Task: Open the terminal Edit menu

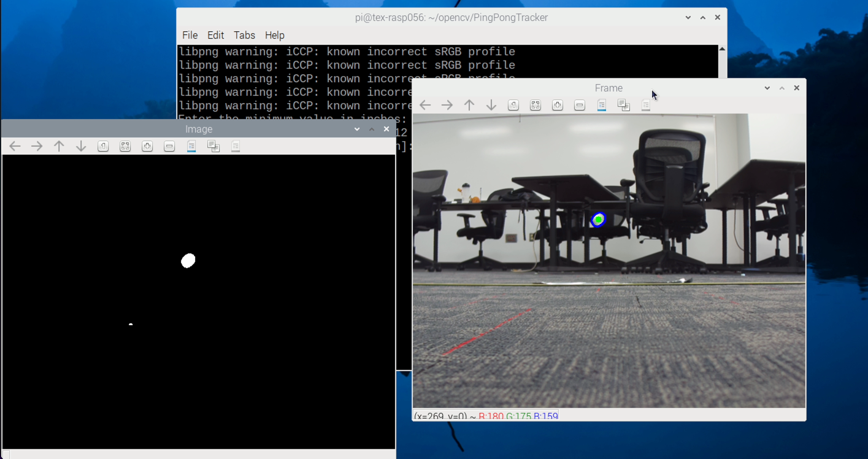Action: (215, 35)
